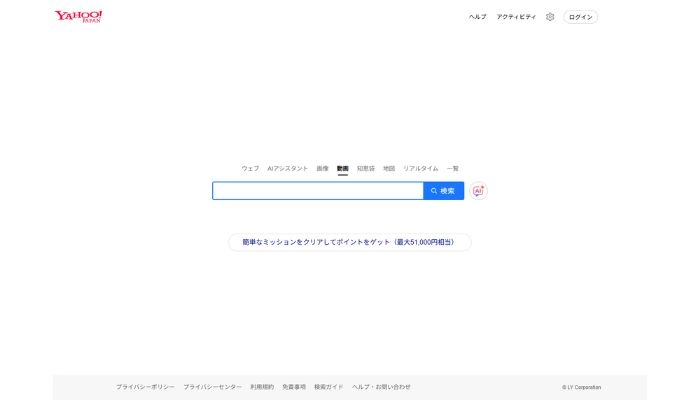This screenshot has height=400, width=700.
Task: Switch to the ウェブ search tab
Action: [x=250, y=168]
